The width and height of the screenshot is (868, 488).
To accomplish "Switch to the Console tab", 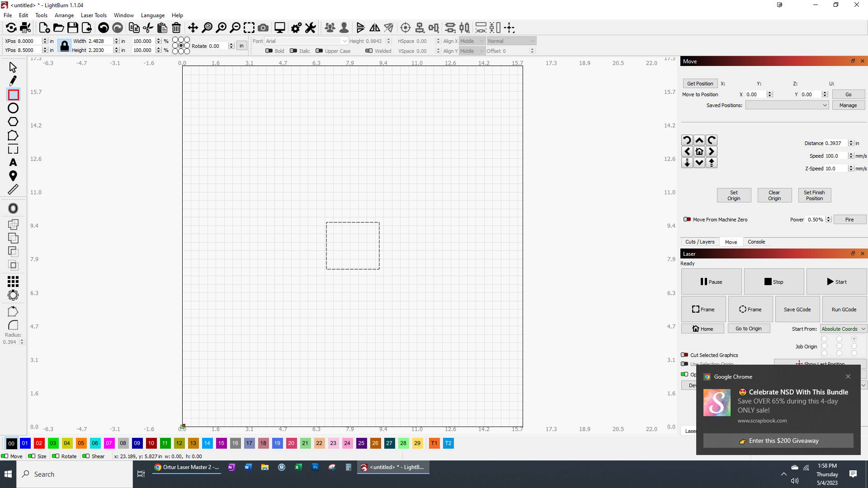I will coord(756,241).
